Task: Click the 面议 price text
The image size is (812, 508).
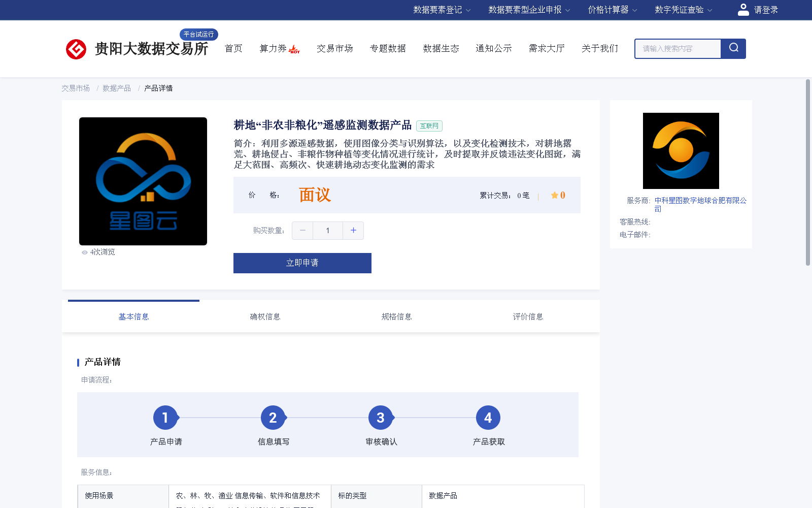Action: (315, 195)
